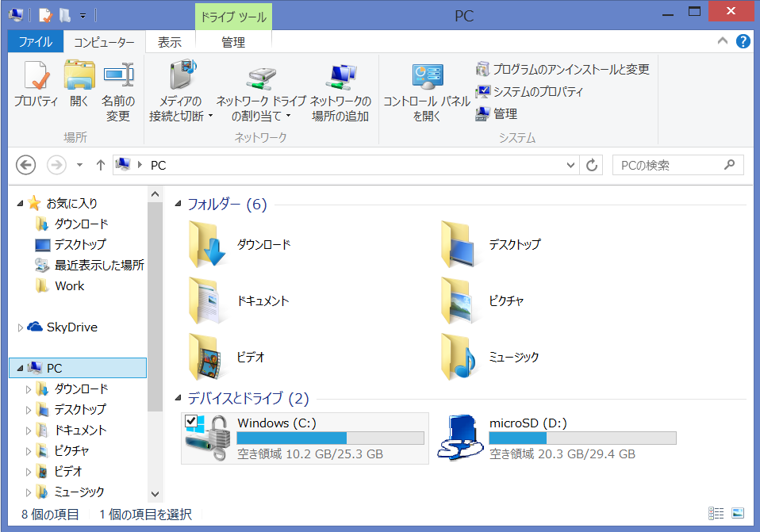
Task: Switch to large thumbnails view icon
Action: coord(738,514)
